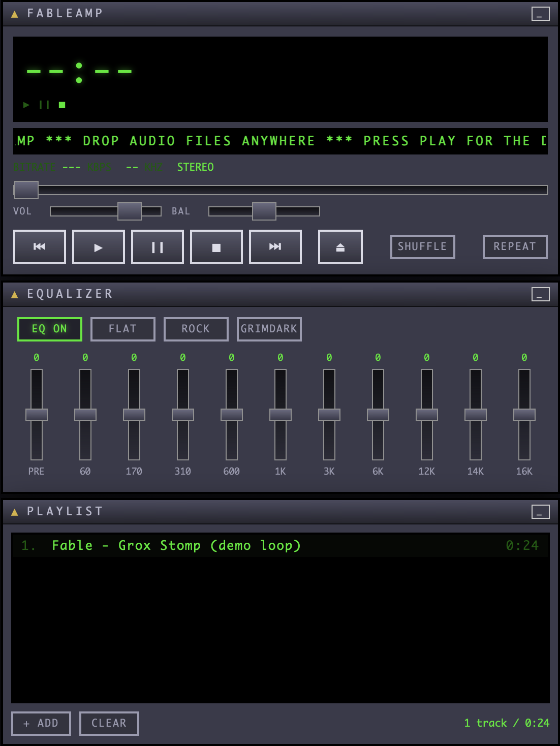Minimize the PLAYLIST panel
Screen dimensions: 560x746
[x=541, y=512]
